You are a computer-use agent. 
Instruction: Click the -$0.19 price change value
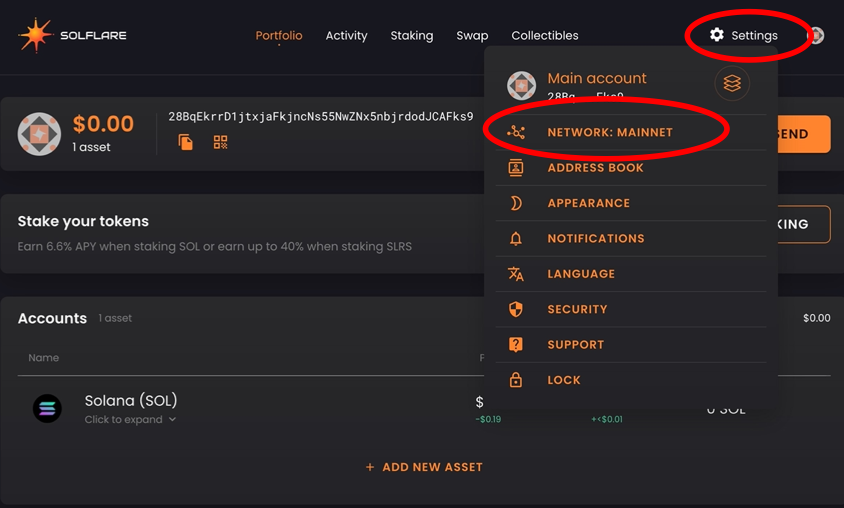[488, 419]
